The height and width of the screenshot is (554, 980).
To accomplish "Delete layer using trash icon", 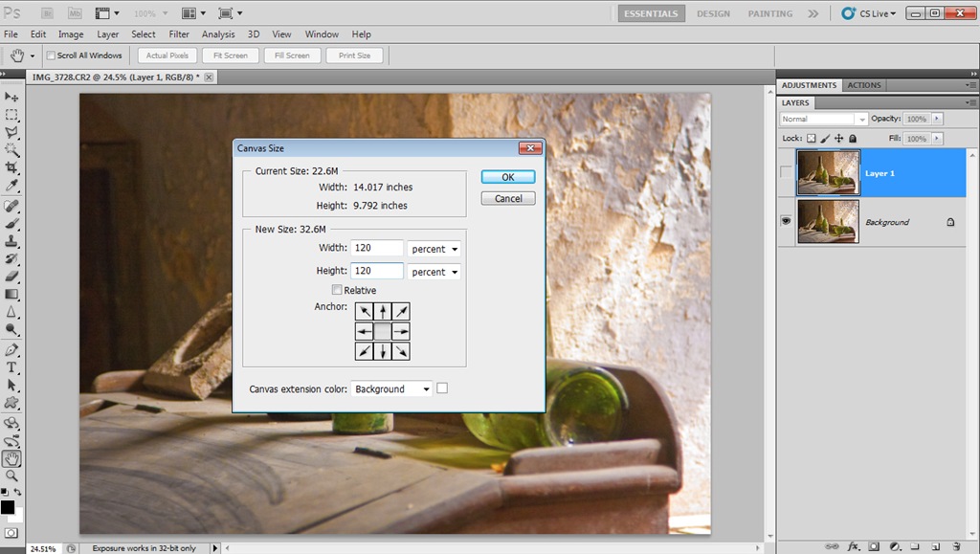I will 957,546.
